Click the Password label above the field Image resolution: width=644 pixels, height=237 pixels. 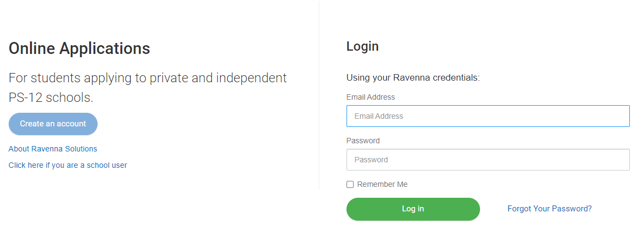pyautogui.click(x=363, y=141)
